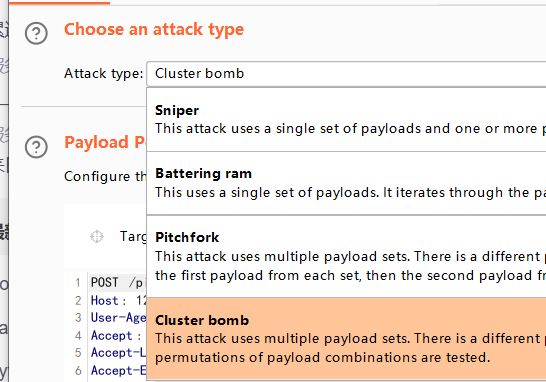Select line number 6 in the editor

[78, 371]
